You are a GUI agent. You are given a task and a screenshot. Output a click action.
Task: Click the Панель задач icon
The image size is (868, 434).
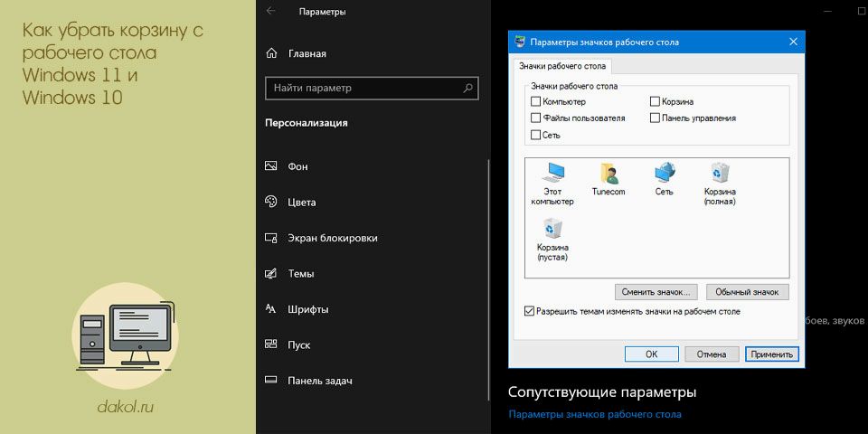(270, 381)
